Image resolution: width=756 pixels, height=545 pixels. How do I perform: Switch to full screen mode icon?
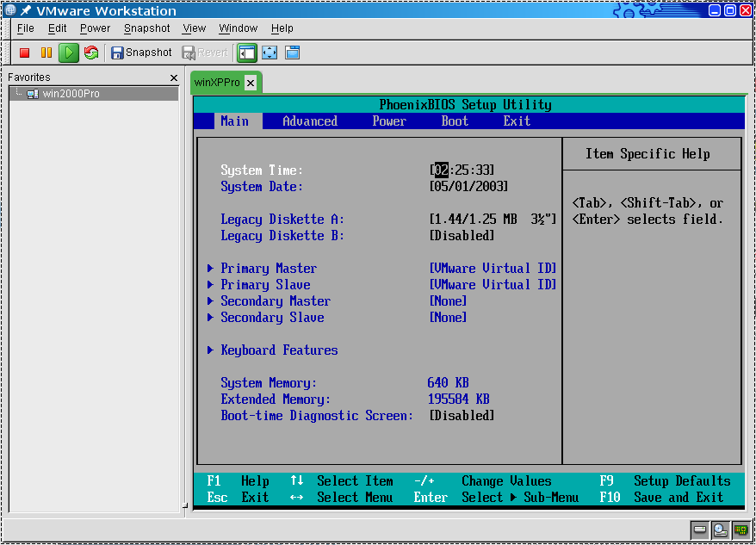tap(270, 53)
